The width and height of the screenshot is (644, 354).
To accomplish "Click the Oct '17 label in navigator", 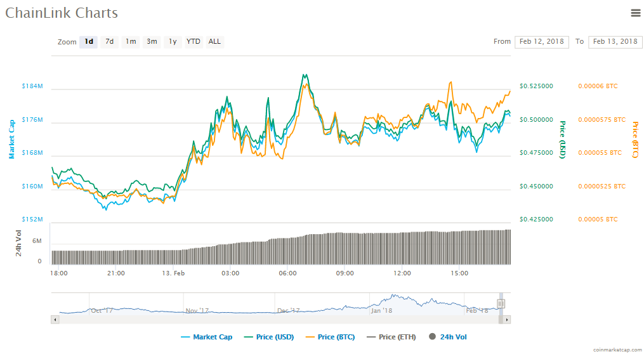I will click(102, 310).
